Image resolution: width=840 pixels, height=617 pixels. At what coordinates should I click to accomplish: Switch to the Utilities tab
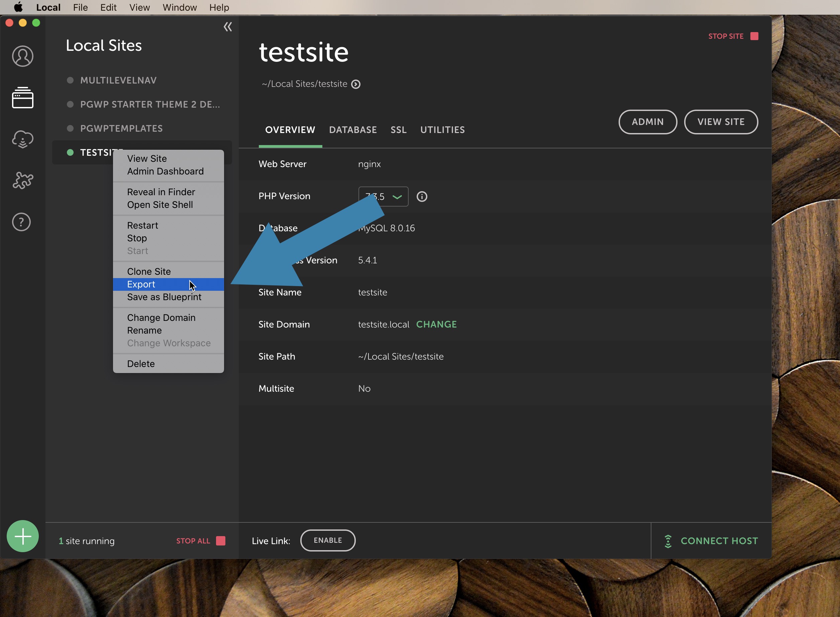point(442,130)
